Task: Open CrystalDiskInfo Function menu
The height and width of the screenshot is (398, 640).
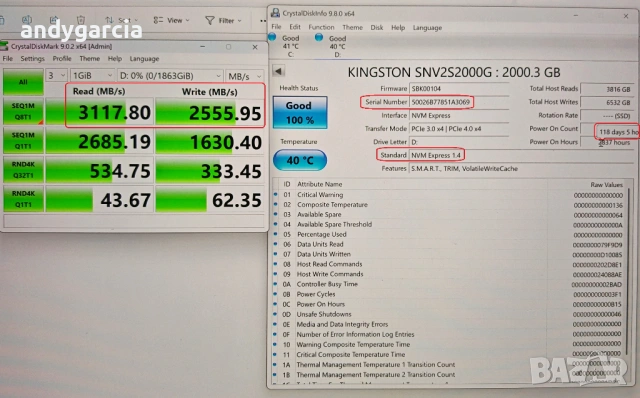Action: point(321,27)
